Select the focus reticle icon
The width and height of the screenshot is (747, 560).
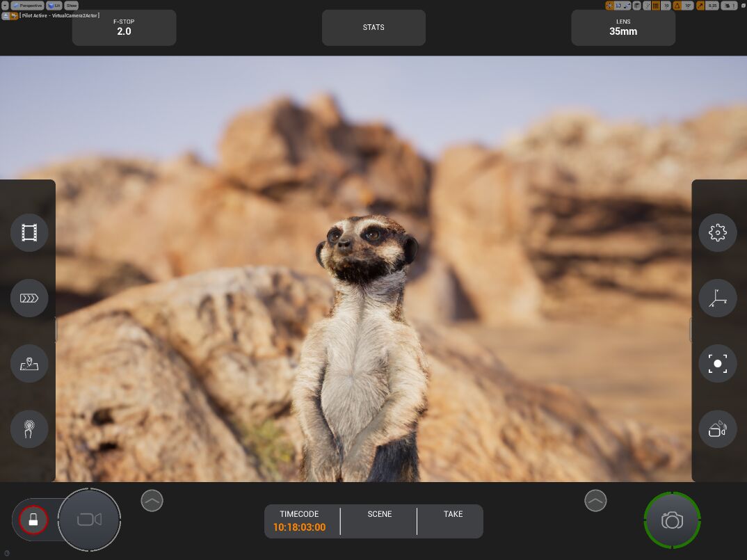click(717, 364)
